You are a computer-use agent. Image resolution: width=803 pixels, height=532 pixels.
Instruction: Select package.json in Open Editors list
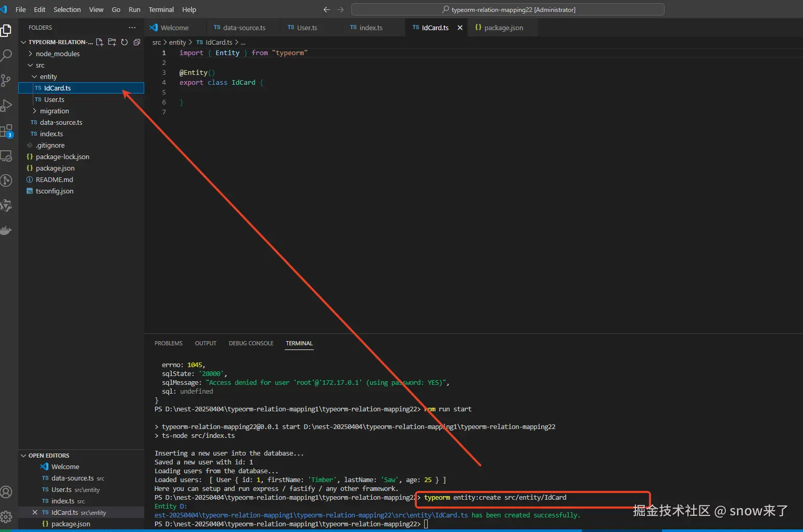(x=81, y=524)
